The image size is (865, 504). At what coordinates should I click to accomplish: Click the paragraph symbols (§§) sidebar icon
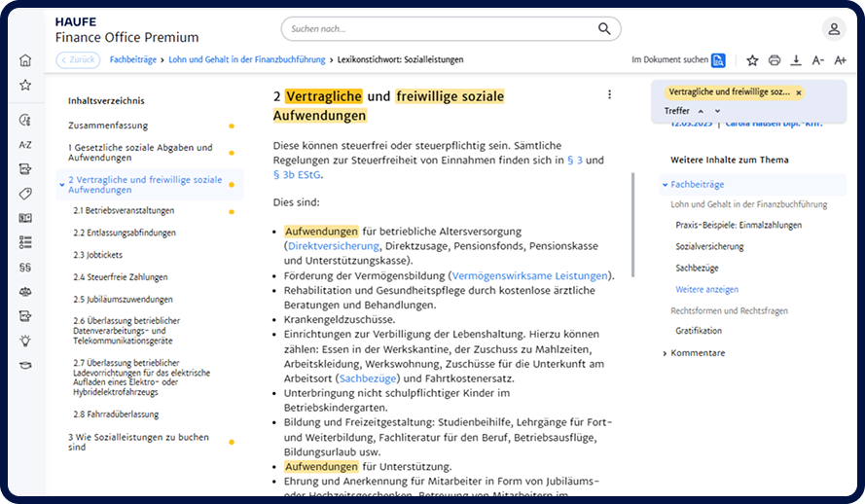click(x=25, y=267)
